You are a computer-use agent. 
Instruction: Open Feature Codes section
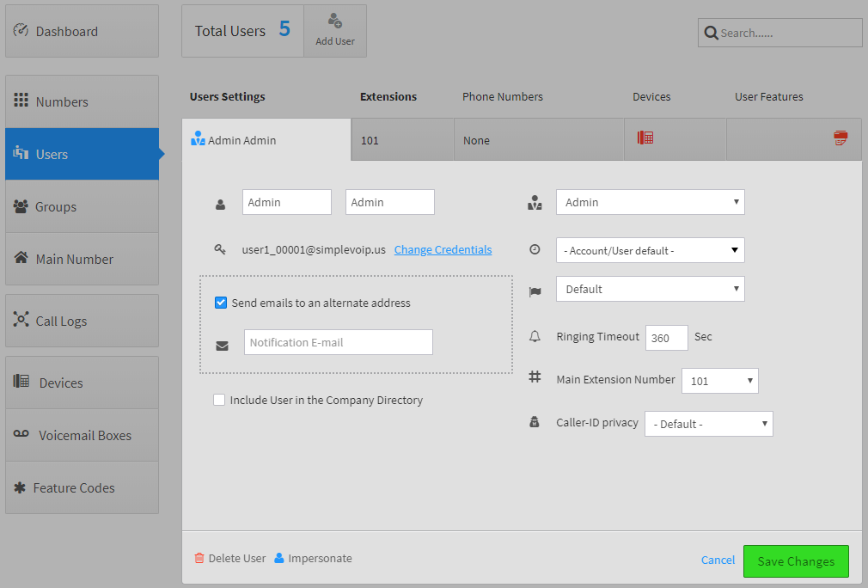click(82, 487)
